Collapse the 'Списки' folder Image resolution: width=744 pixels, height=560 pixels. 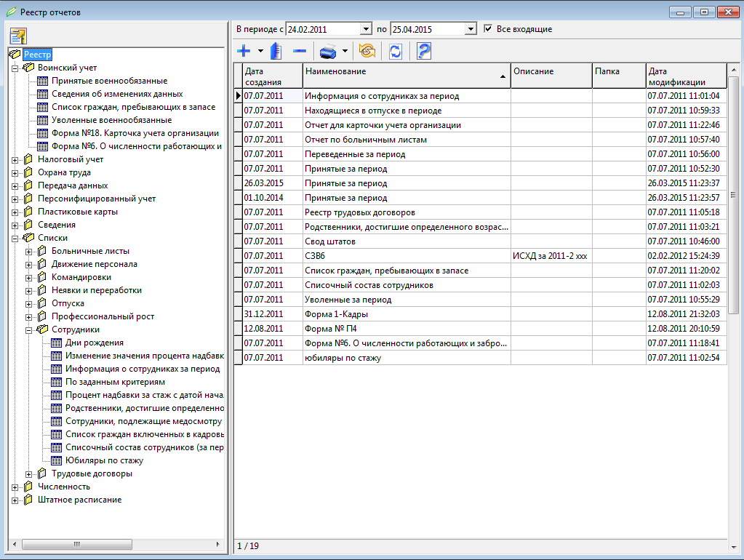coord(15,239)
